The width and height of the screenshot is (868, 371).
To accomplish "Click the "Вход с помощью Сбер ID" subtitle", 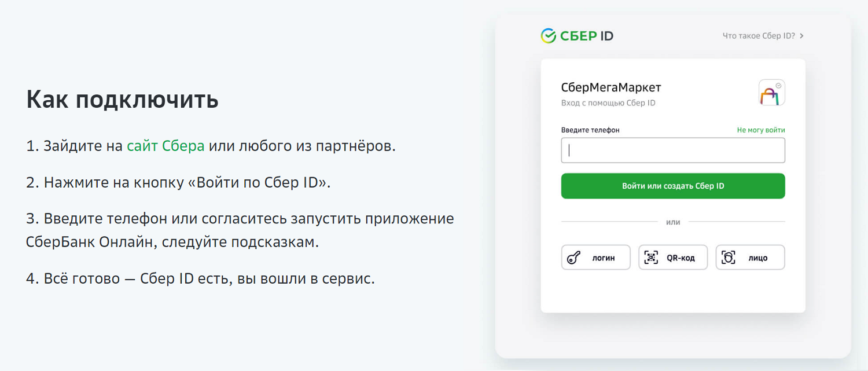I will [x=608, y=103].
